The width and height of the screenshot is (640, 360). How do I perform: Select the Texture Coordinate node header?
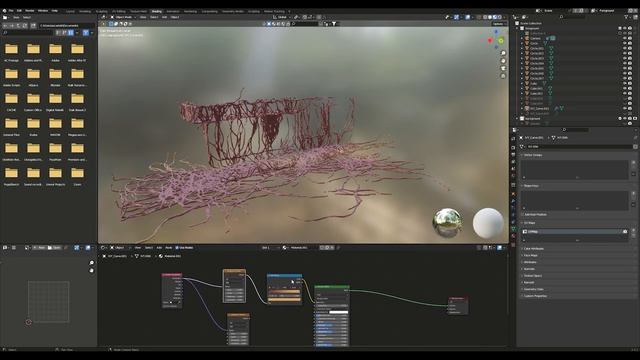coord(172,275)
